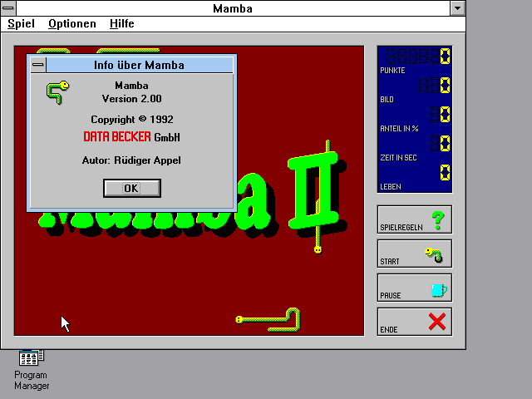Screen dimensions: 532x399
Task: Click the Mamba snake icon in the info dialog
Action: click(57, 92)
